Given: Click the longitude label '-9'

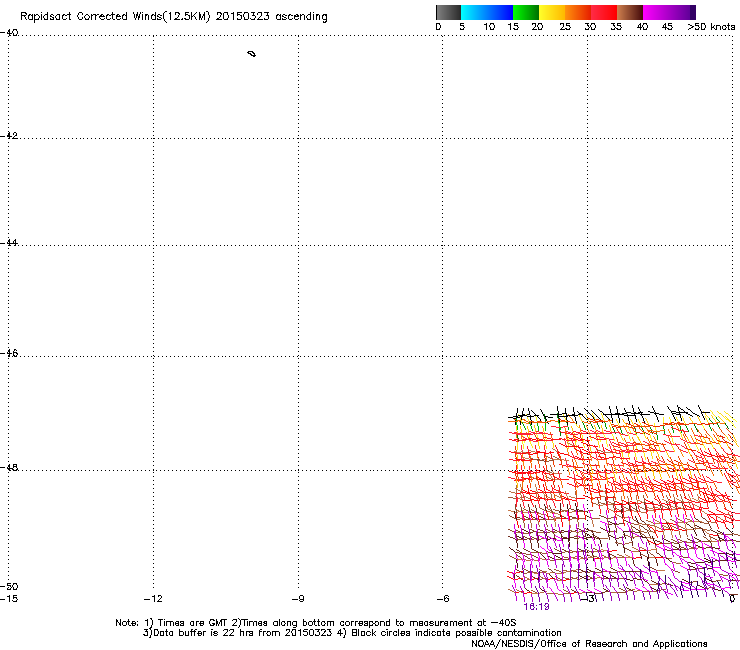Looking at the screenshot, I should click(298, 599).
